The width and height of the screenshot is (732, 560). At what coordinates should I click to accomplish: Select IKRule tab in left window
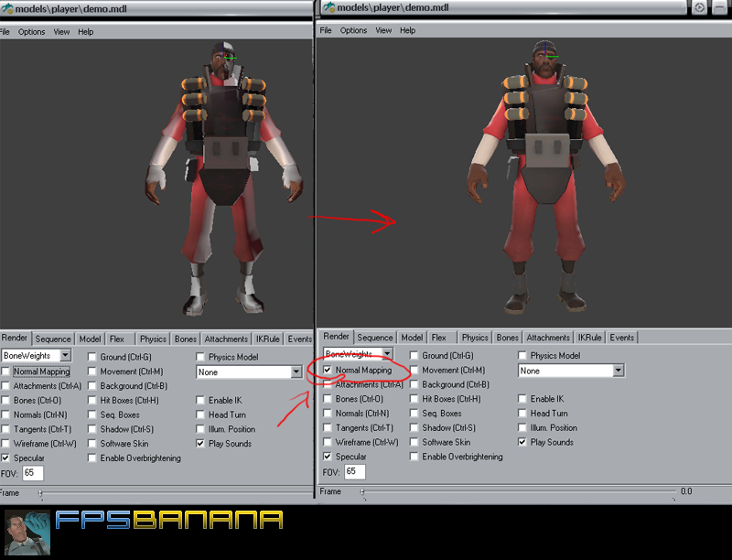[x=267, y=339]
